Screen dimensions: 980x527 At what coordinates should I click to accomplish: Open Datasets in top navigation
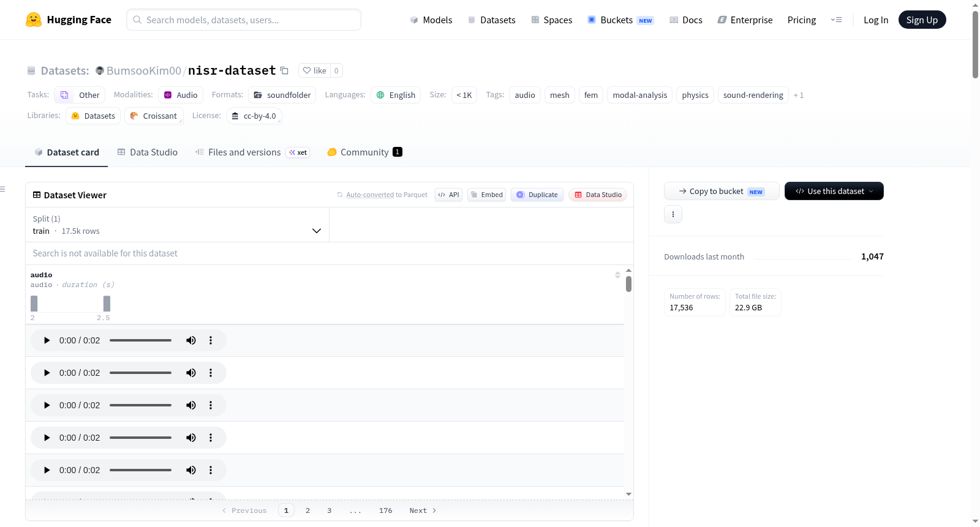coord(492,20)
